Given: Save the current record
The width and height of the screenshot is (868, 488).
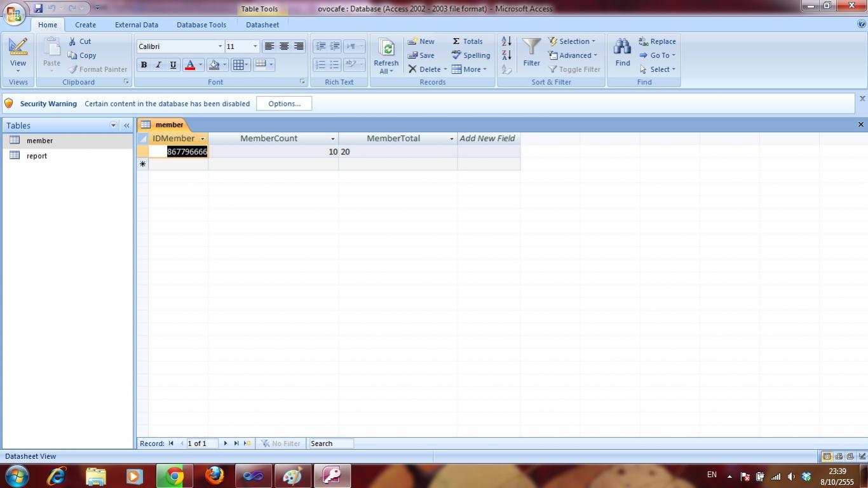Looking at the screenshot, I should tap(421, 55).
